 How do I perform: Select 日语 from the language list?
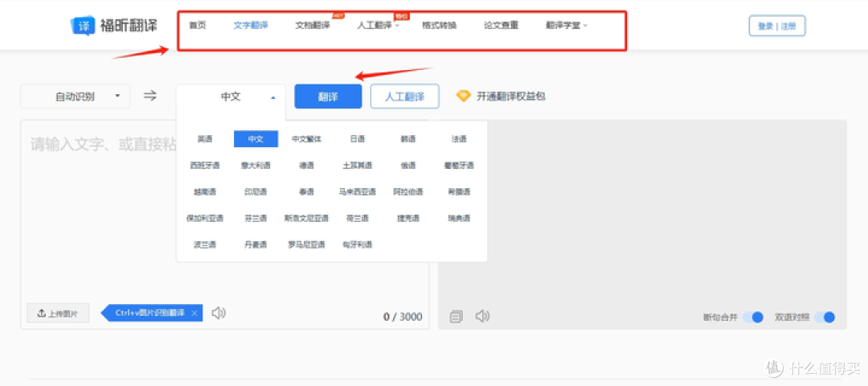point(358,139)
